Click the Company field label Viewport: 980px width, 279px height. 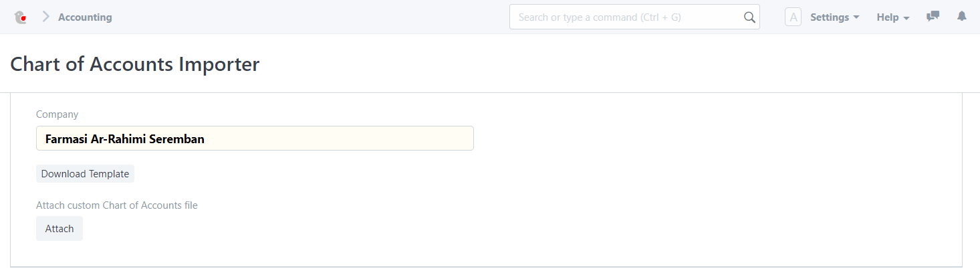57,114
